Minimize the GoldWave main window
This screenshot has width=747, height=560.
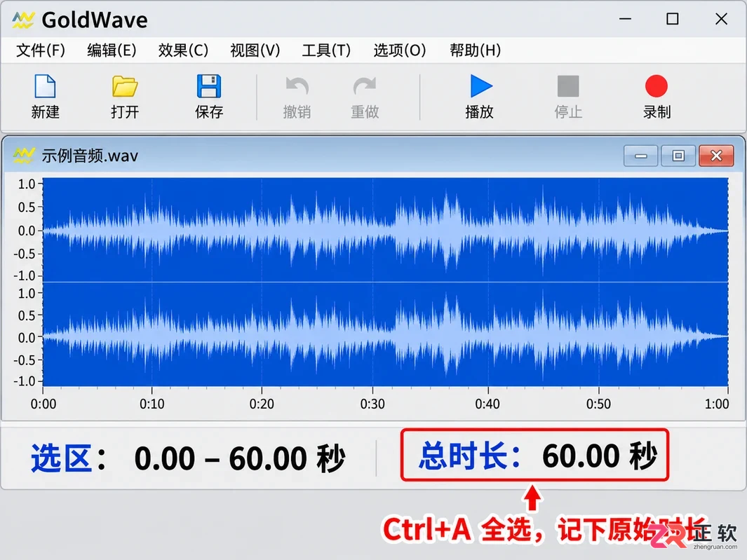coord(625,19)
